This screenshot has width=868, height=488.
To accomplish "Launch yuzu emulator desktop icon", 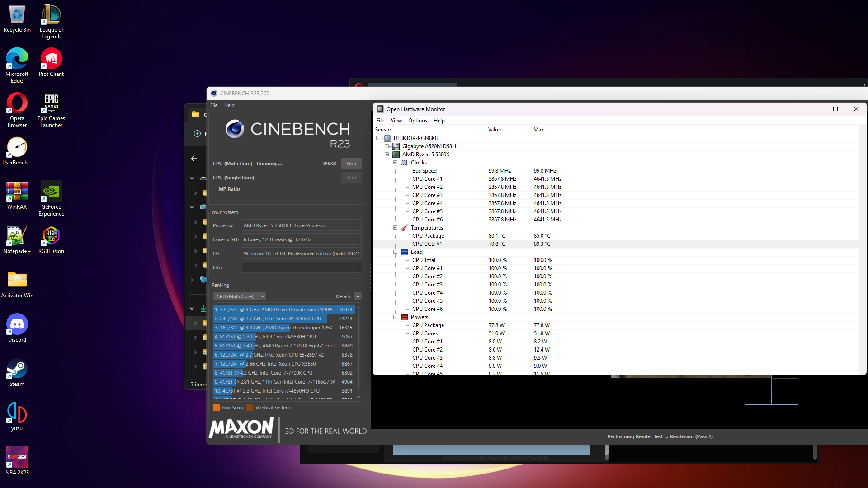I will point(17,417).
